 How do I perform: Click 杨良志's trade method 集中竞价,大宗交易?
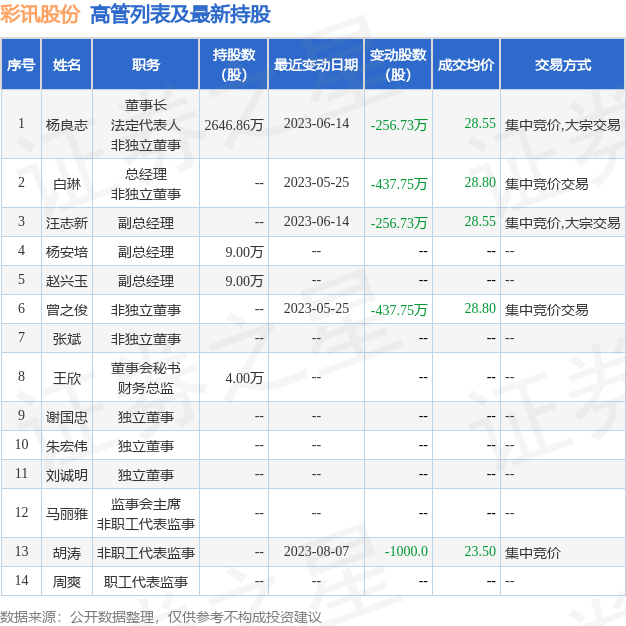[x=563, y=125]
